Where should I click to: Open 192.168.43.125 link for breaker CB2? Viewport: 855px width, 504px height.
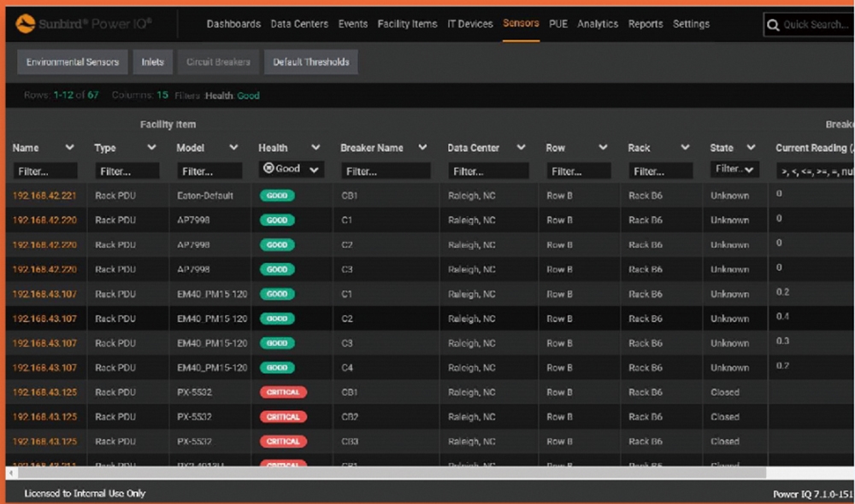44,417
